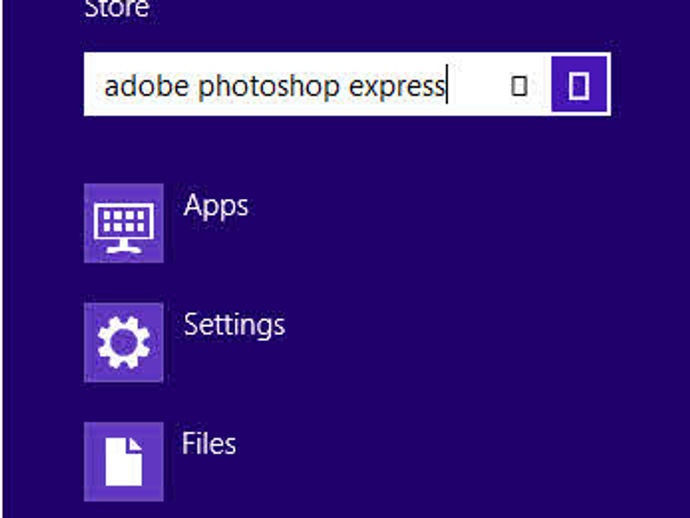Viewport: 690px width, 518px height.
Task: Submit search with the purple search button
Action: pos(579,84)
